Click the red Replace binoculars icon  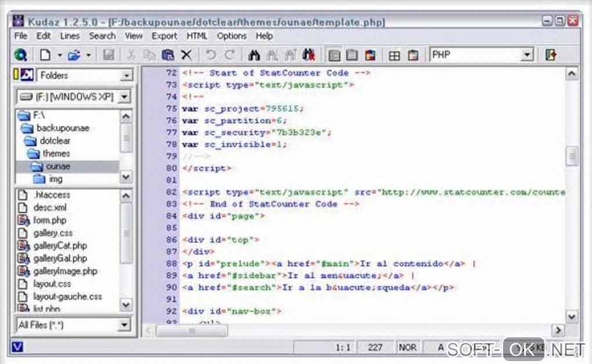coord(308,55)
